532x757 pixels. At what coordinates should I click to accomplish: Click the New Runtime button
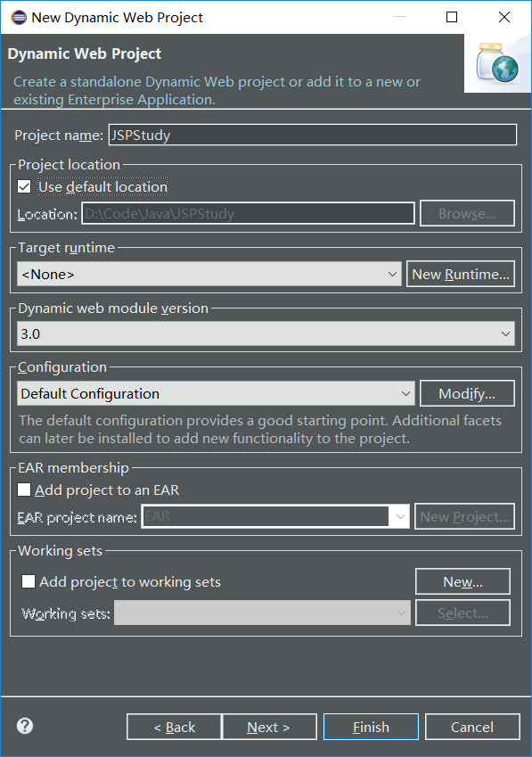click(461, 274)
